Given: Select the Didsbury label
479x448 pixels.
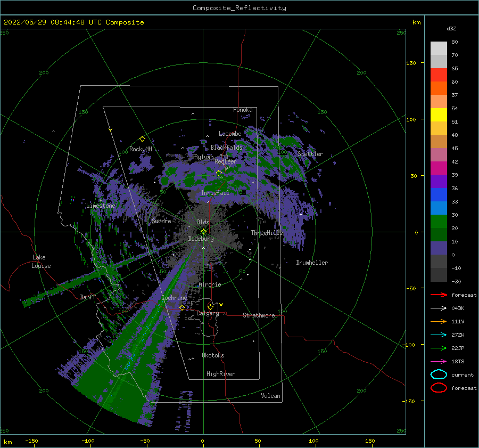Looking at the screenshot, I should [x=201, y=239].
